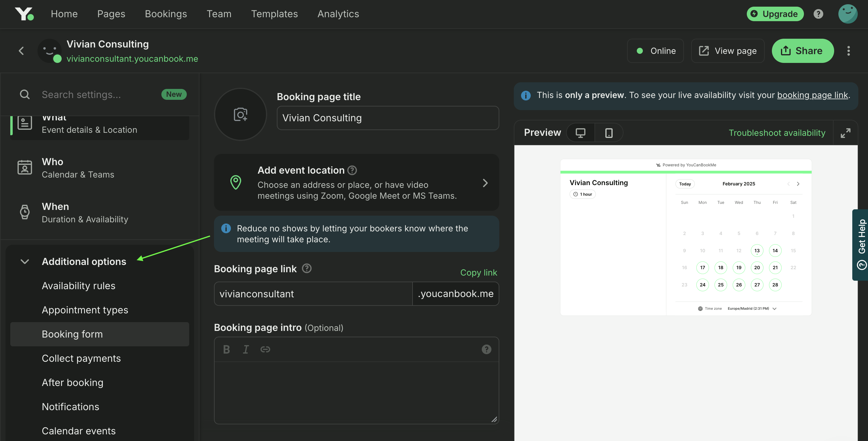
Task: Collapse the Additional options section
Action: (24, 261)
